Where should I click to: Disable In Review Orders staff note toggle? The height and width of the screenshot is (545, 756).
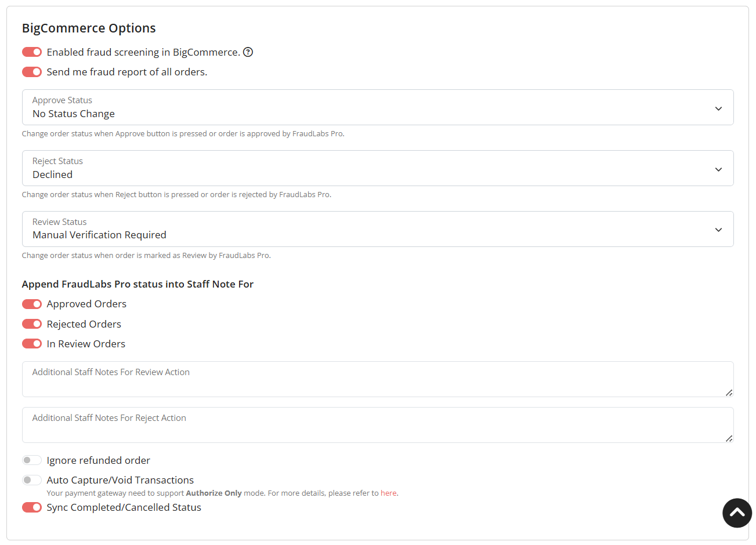[x=32, y=344]
